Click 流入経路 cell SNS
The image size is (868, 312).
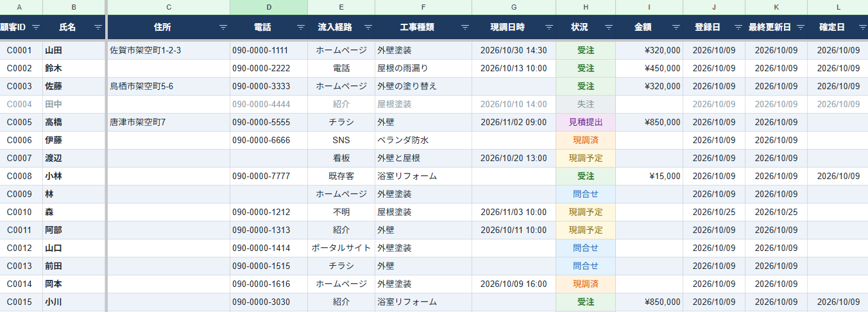(341, 140)
